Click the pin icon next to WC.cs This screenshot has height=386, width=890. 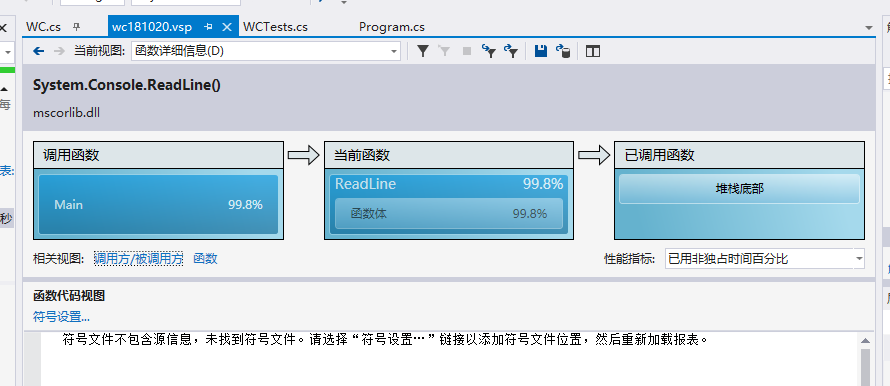(x=77, y=27)
